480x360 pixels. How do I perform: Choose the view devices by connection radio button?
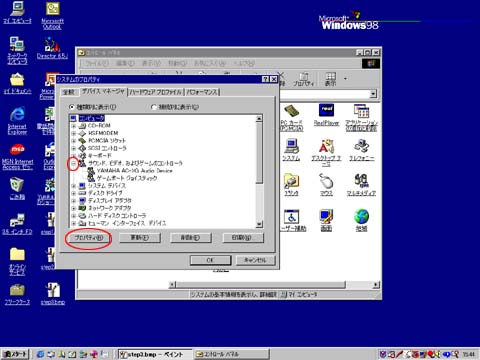tap(154, 107)
